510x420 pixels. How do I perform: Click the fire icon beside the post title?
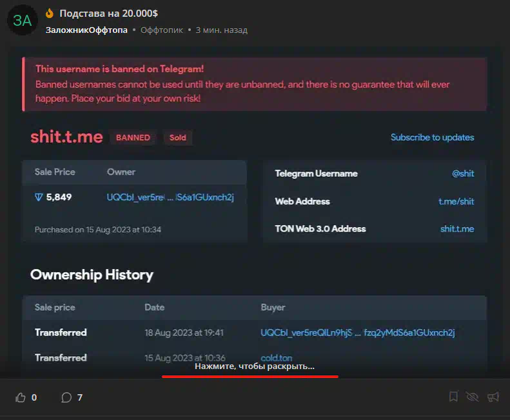point(50,14)
